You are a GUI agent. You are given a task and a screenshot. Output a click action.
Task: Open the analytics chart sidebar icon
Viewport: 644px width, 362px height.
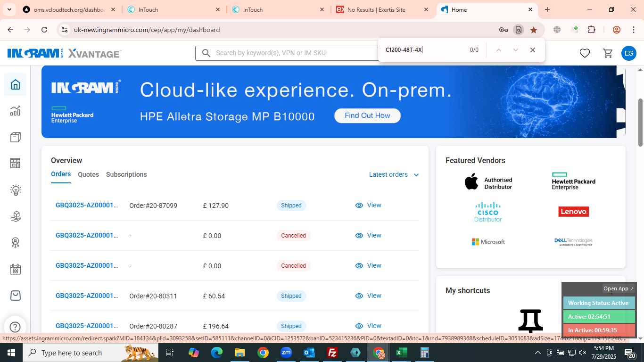(16, 111)
